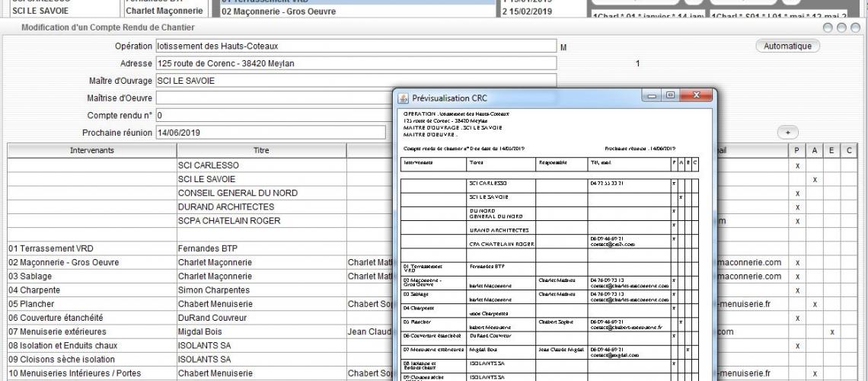Toggle A mark in 05 Plancher row
The image size is (868, 381).
coord(814,304)
